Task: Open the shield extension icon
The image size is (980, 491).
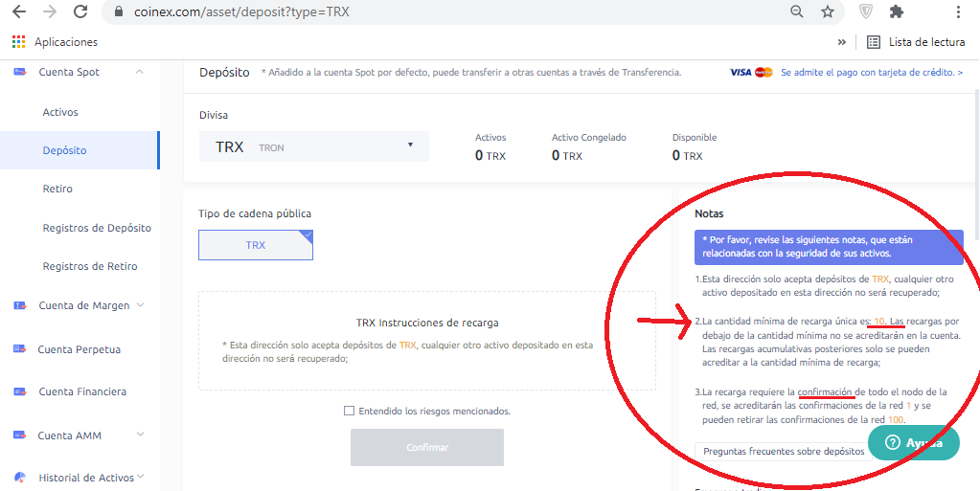Action: [866, 11]
